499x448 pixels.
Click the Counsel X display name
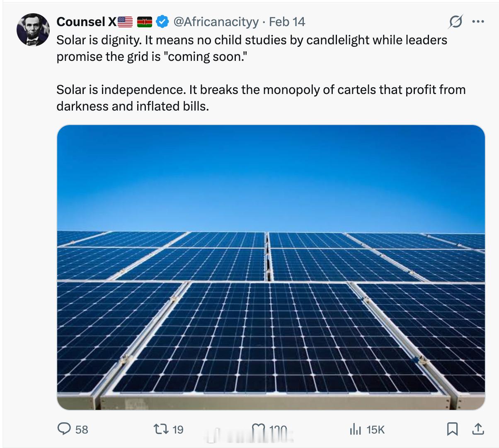[87, 22]
